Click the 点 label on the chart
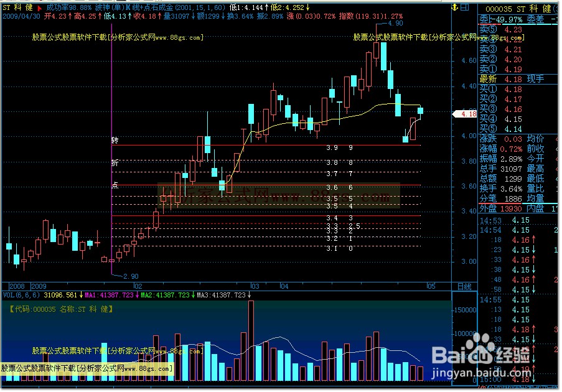Image resolution: width=562 pixels, height=392 pixels. [x=115, y=185]
